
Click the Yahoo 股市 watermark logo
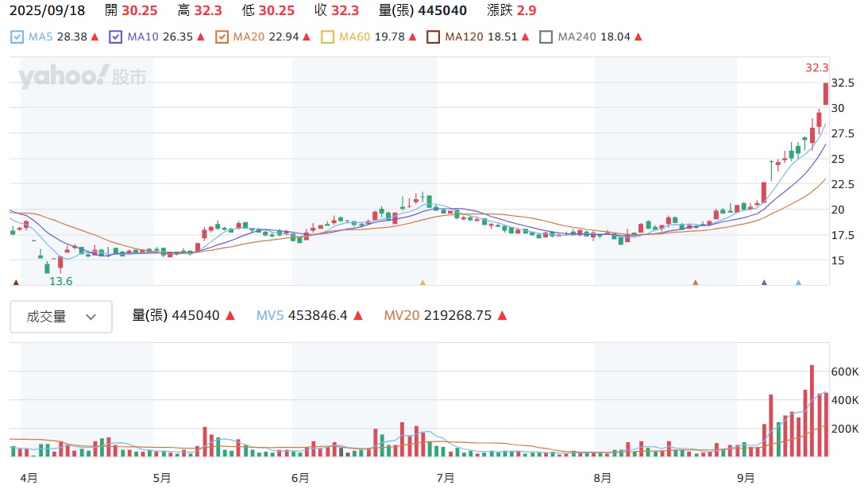point(83,77)
